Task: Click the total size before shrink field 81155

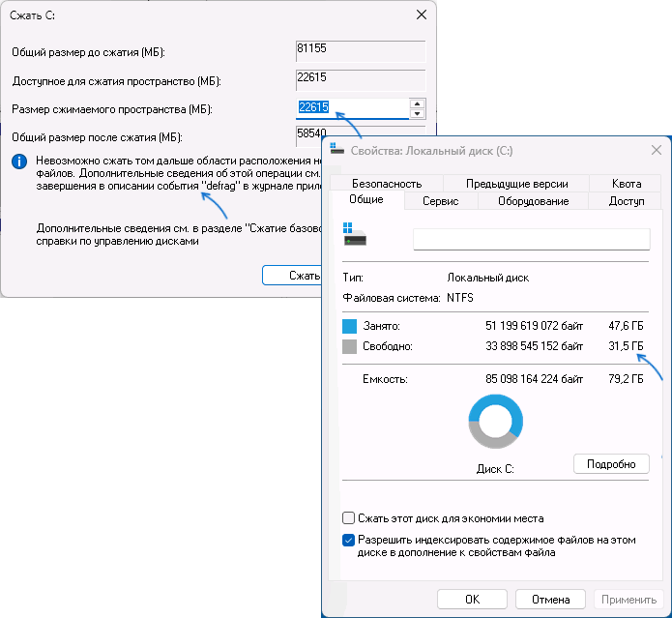Action: 361,51
